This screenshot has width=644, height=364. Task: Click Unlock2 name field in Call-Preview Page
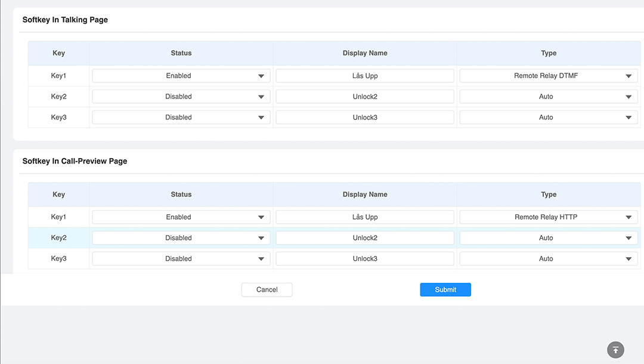pos(365,238)
